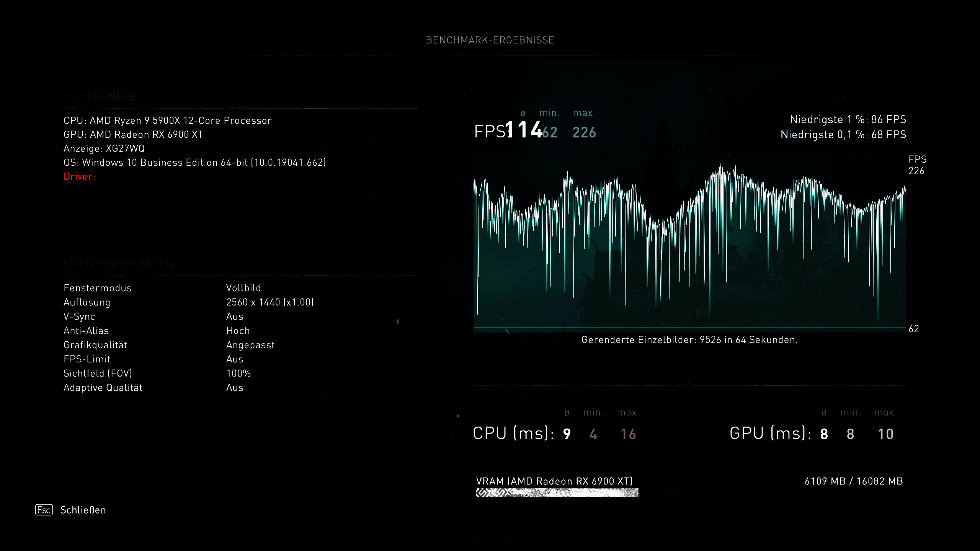Click the Niedrigste 1 % FPS text
Screen dimensions: 980x551
coord(848,119)
